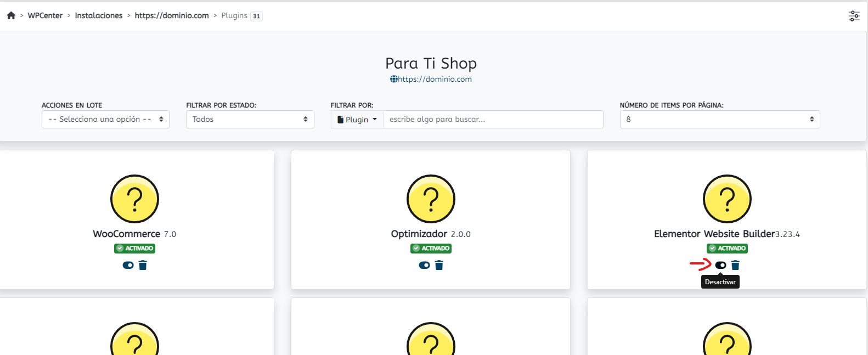Image resolution: width=868 pixels, height=355 pixels.
Task: Click the Elementor ACTIVADO badge
Action: [727, 249]
